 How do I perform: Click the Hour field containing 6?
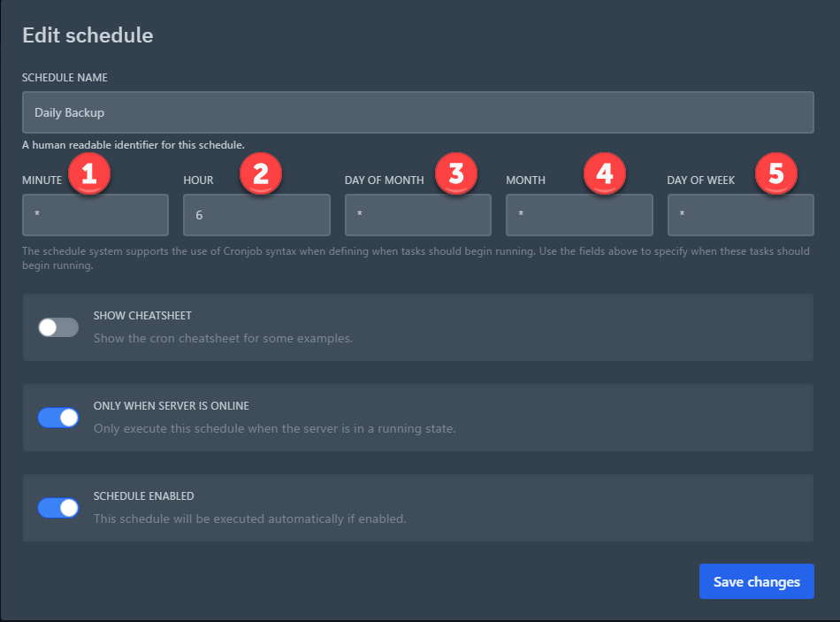point(256,215)
